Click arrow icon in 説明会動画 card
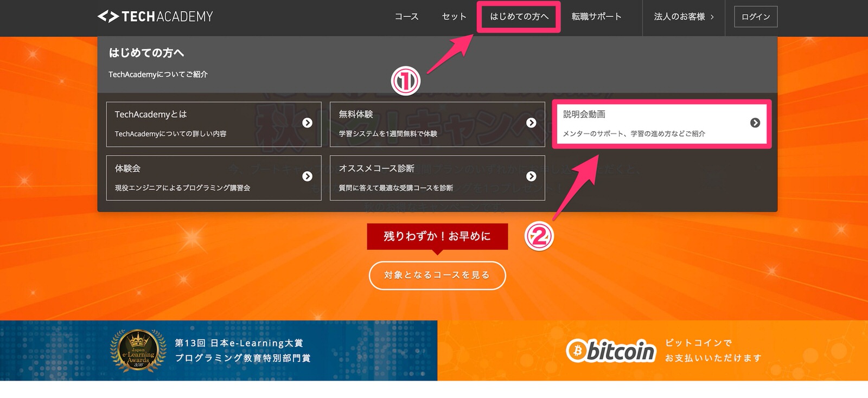The image size is (868, 398). (755, 123)
